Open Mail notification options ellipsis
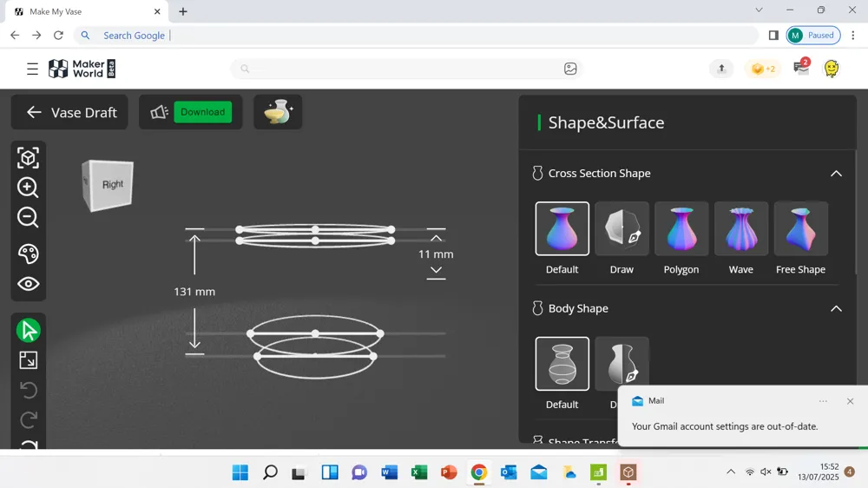The height and width of the screenshot is (488, 868). tap(823, 401)
